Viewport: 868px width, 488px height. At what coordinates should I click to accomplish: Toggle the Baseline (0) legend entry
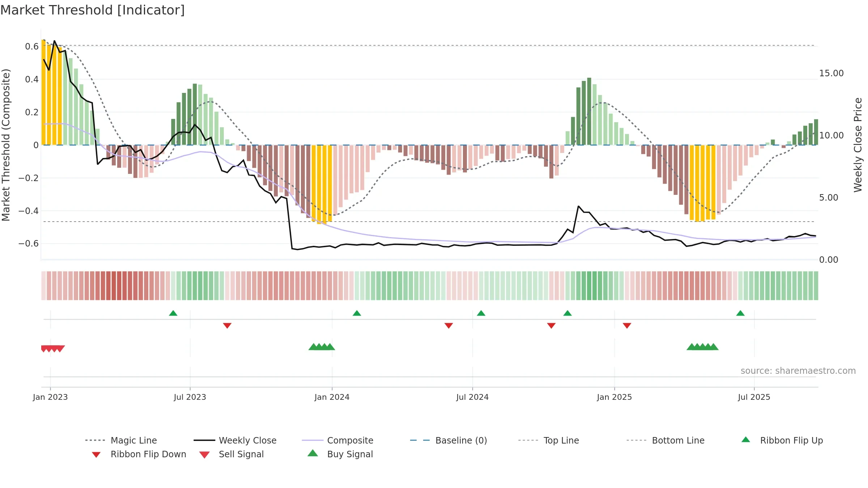click(448, 440)
